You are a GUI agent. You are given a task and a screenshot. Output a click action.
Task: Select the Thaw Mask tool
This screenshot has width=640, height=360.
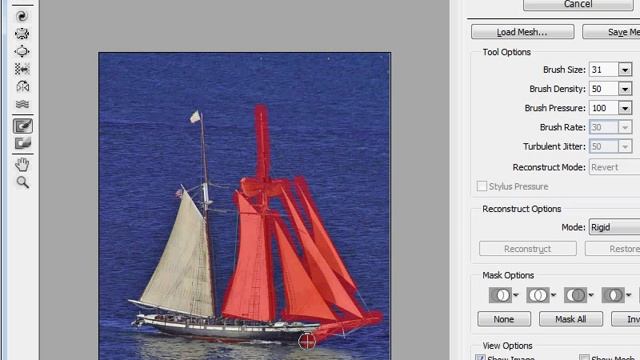(22, 143)
